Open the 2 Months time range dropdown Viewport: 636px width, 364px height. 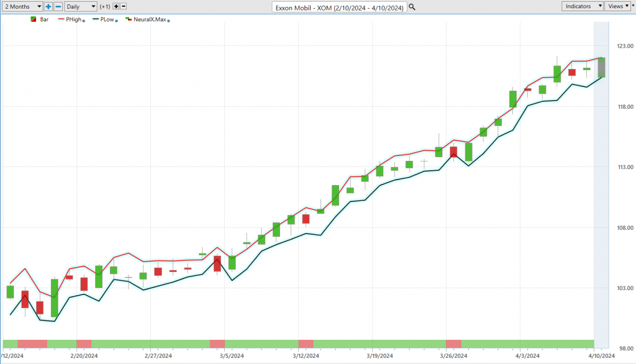(23, 6)
